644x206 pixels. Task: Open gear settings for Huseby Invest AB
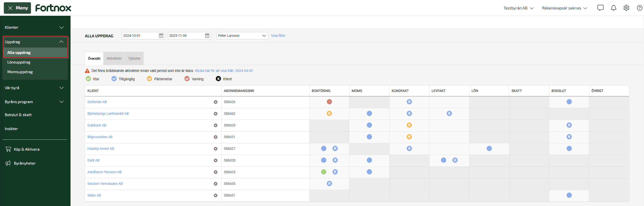coord(216,149)
